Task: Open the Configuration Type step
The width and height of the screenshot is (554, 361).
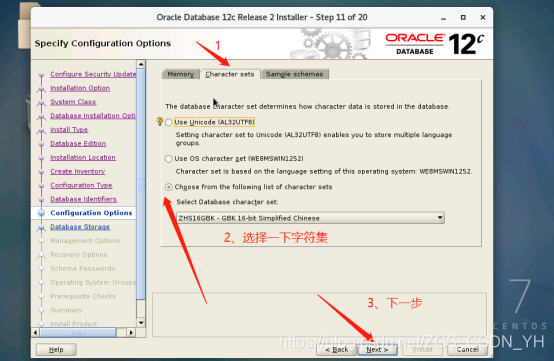Action: [x=81, y=185]
